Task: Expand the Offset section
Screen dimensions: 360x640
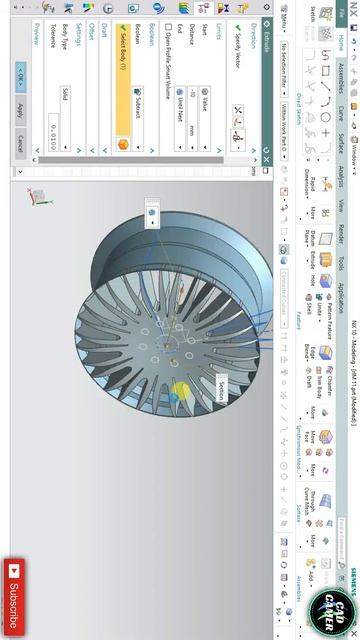Action: tap(91, 150)
